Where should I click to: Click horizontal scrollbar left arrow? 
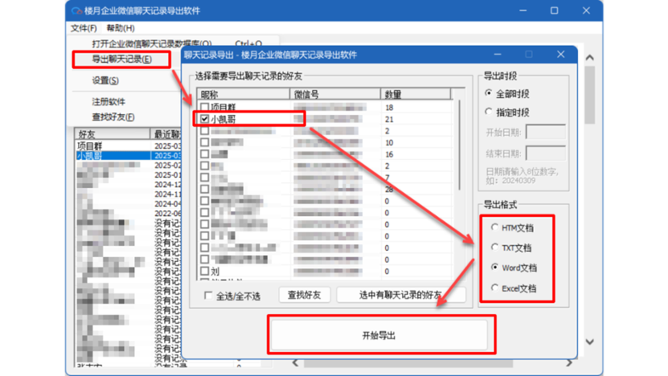tap(295, 363)
